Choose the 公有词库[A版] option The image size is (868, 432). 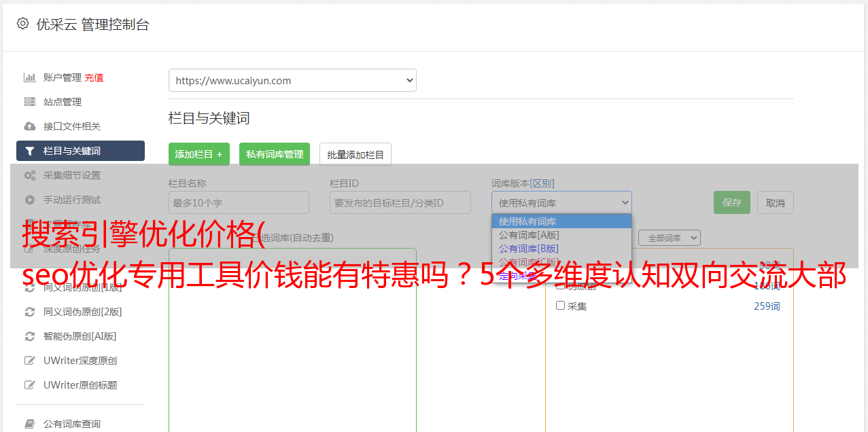point(561,235)
